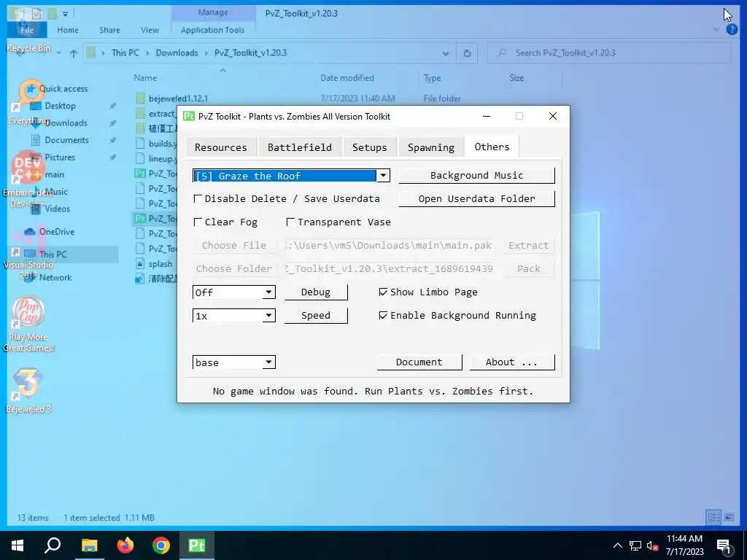Open the Share ribbon tab in Explorer
The image size is (747, 560).
109,29
